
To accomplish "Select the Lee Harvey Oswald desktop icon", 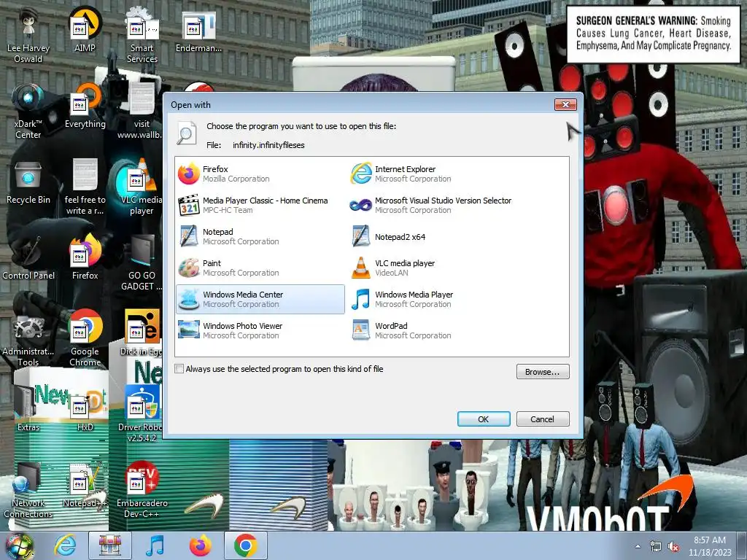I will [x=28, y=35].
